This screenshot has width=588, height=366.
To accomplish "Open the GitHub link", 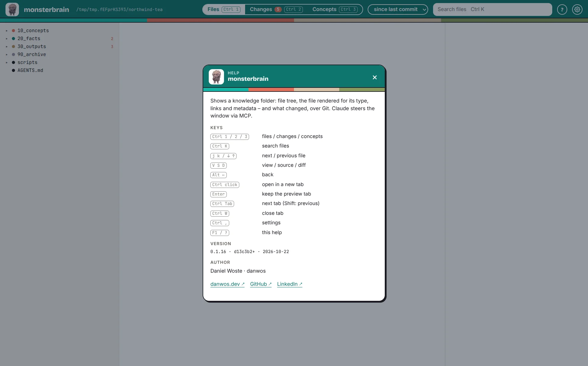I will 261,284.
